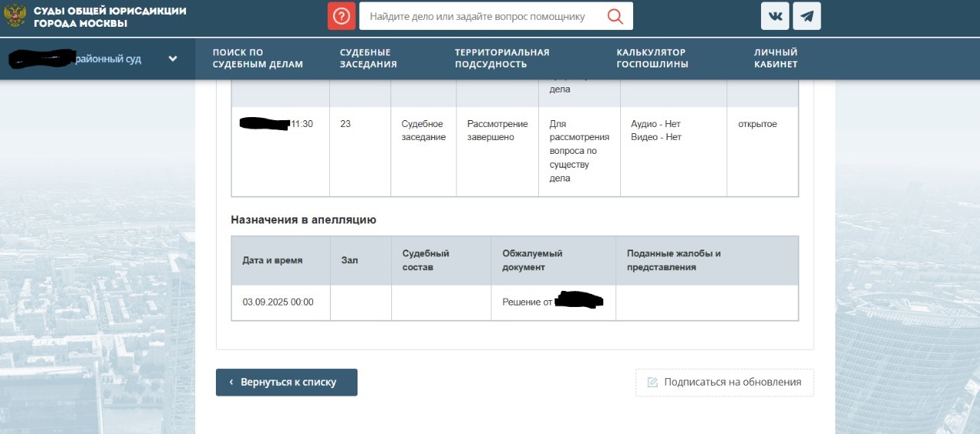The width and height of the screenshot is (980, 434).
Task: Expand the районный суд selector chevron
Action: pyautogui.click(x=173, y=59)
